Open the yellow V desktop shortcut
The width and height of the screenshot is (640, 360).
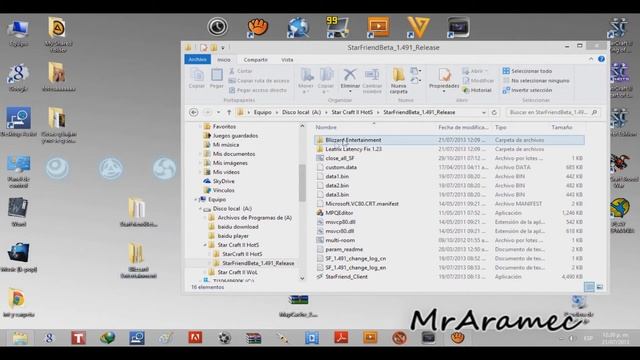(418, 27)
